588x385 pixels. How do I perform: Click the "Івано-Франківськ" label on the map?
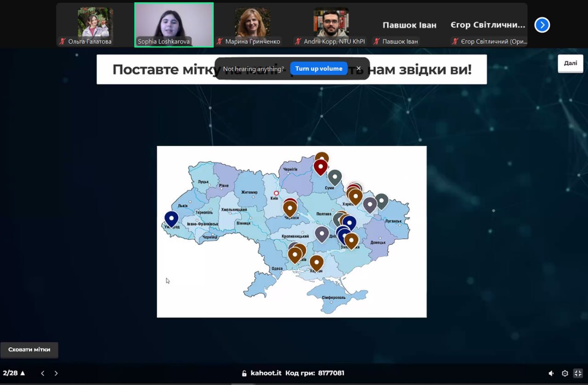pyautogui.click(x=202, y=224)
